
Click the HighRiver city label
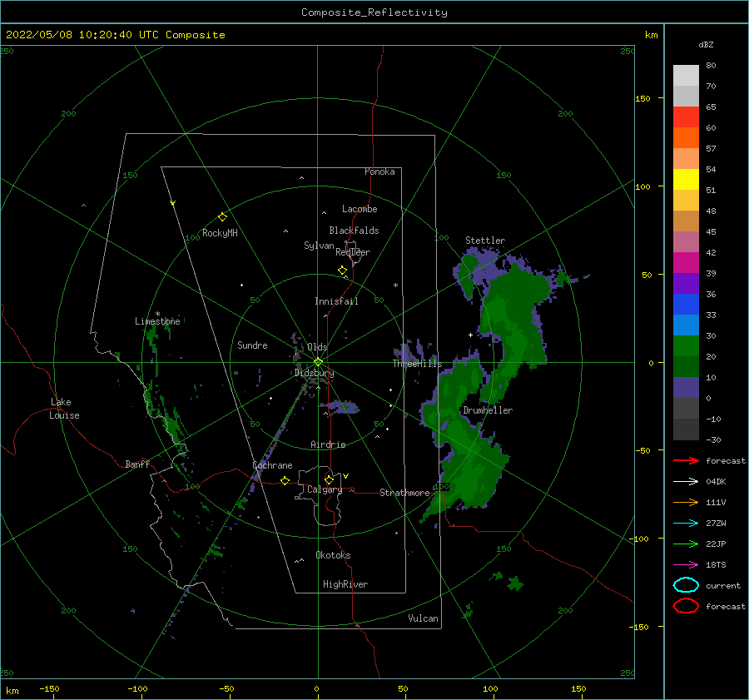click(345, 584)
